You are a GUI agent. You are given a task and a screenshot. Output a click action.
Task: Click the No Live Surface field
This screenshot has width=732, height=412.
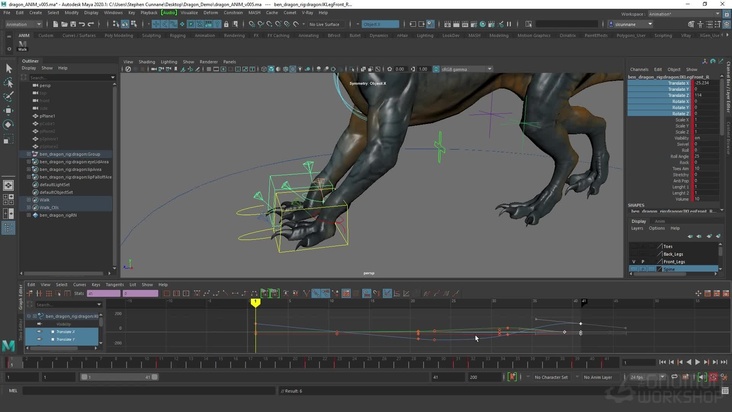325,24
